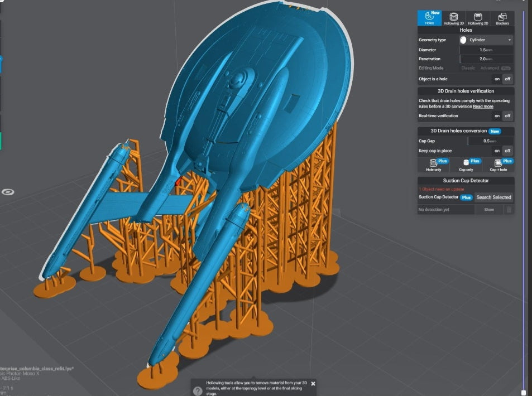
Task: Choose the Hole only conversion
Action: point(434,165)
